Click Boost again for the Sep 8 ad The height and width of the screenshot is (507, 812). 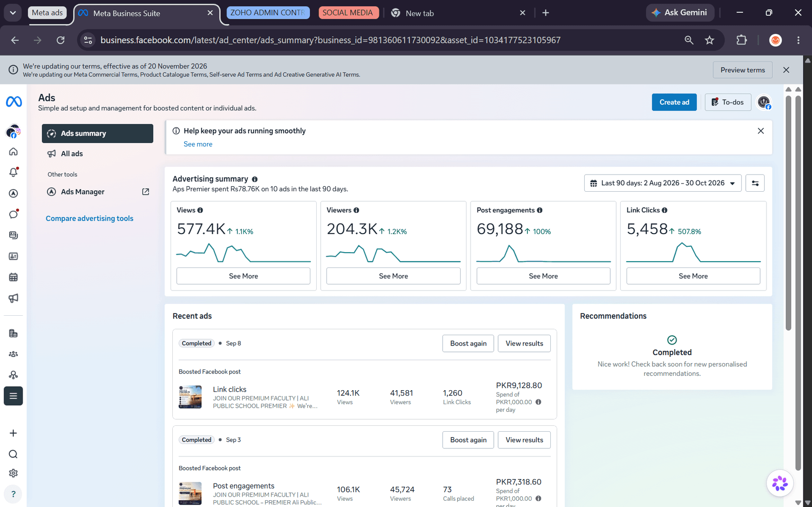(x=468, y=343)
